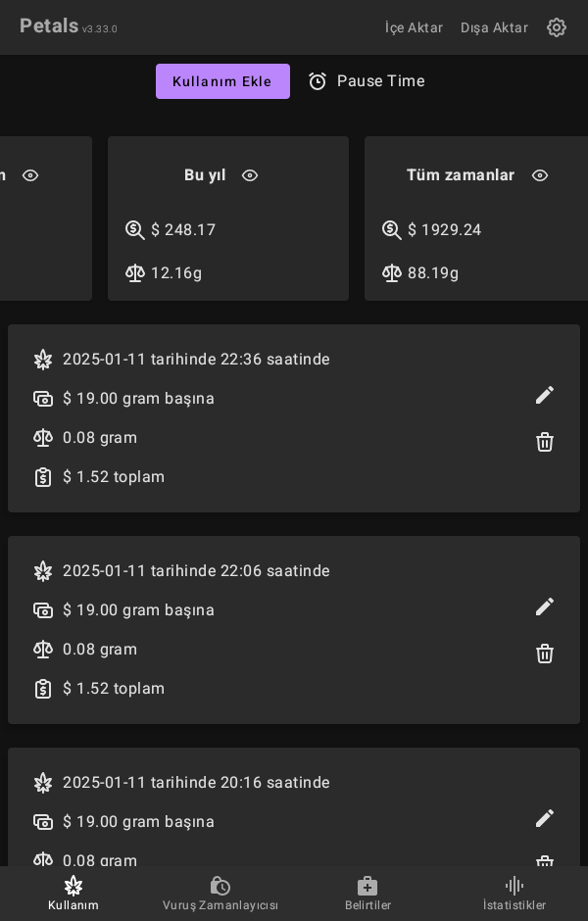
Task: Edit the 22:36 usage entry
Action: (545, 395)
